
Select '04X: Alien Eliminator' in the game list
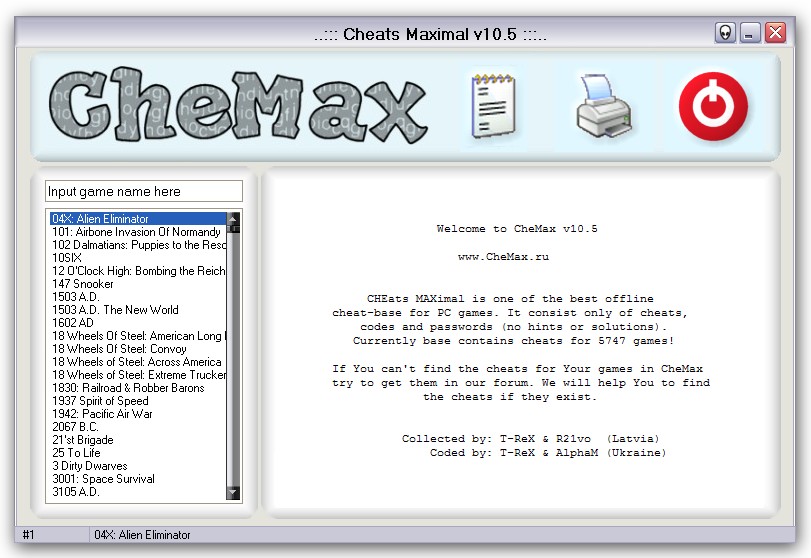coord(138,219)
